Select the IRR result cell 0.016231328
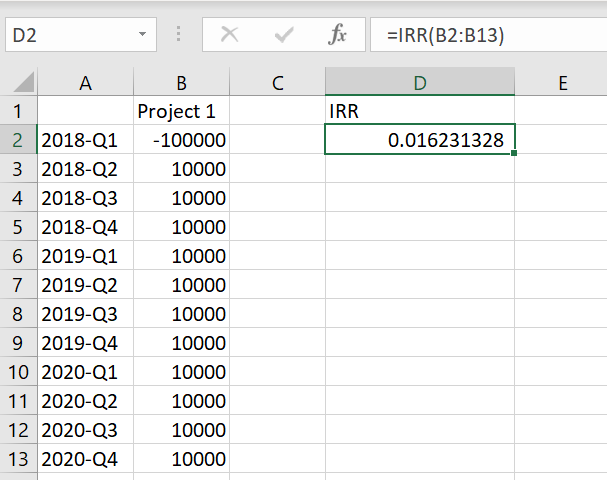This screenshot has width=607, height=480. point(420,141)
